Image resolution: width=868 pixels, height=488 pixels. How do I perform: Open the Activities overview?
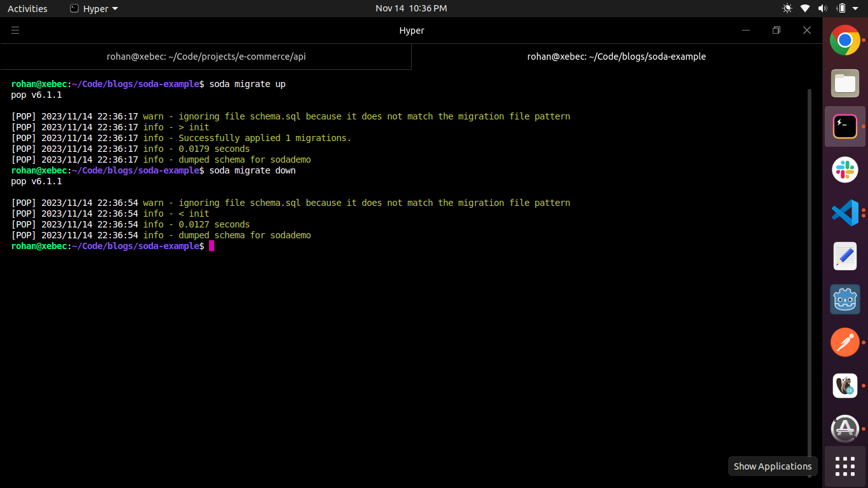(x=27, y=8)
